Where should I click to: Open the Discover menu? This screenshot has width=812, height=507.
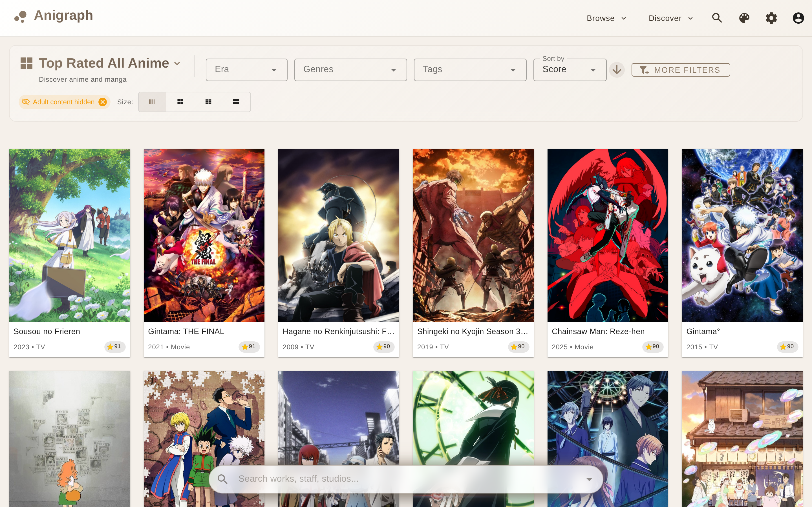670,18
